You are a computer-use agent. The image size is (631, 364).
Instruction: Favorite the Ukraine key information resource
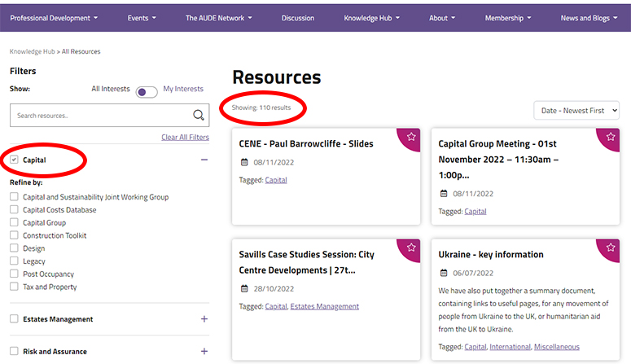pos(610,248)
